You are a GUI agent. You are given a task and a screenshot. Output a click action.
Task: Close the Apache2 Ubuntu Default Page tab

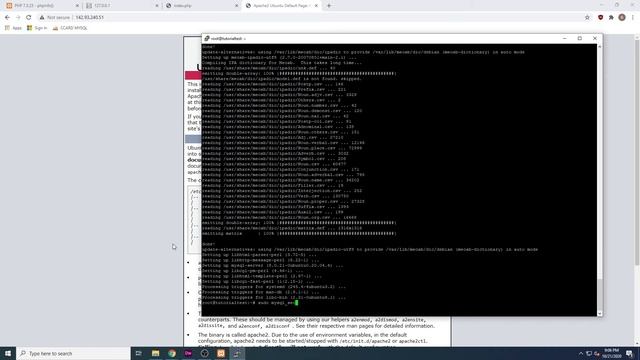(316, 6)
